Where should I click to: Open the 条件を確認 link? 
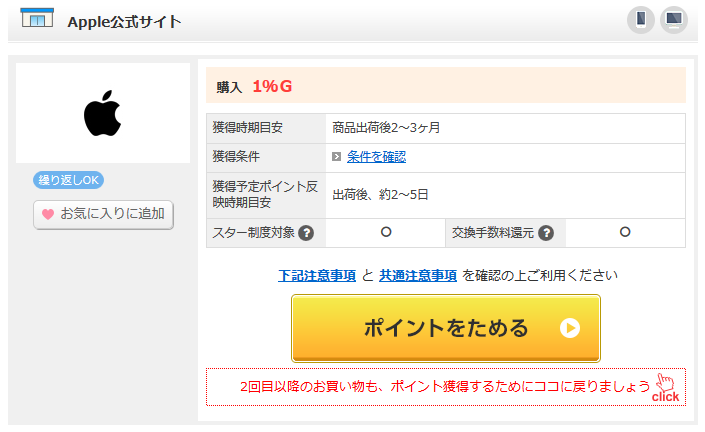coord(376,157)
